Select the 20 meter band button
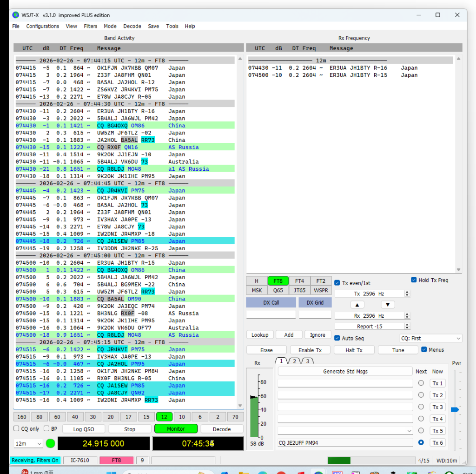This screenshot has height=474, width=476. pos(110,416)
